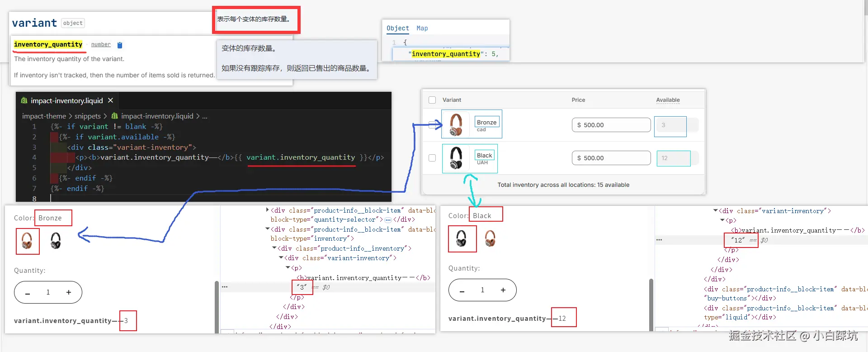Click the Available column header
This screenshot has height=352, width=868.
coord(668,100)
